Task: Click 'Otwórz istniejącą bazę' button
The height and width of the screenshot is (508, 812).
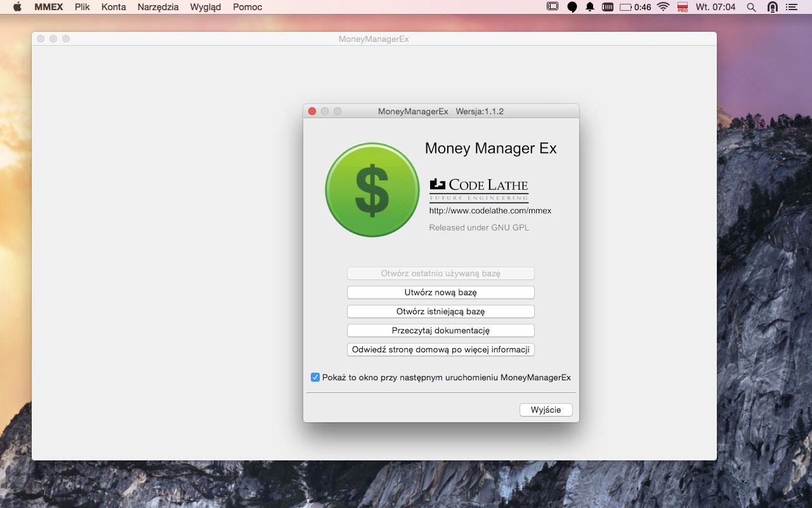Action: pyautogui.click(x=441, y=312)
